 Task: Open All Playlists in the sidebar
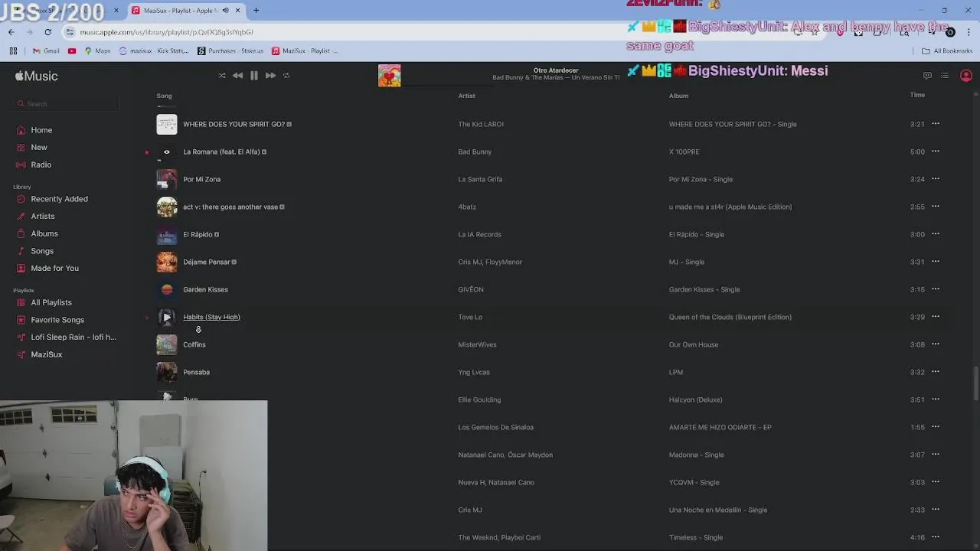click(51, 302)
